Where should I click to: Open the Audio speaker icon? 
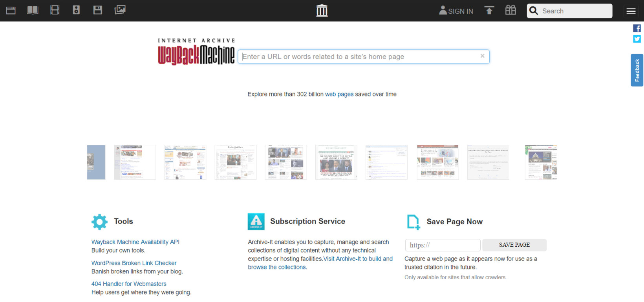(76, 10)
